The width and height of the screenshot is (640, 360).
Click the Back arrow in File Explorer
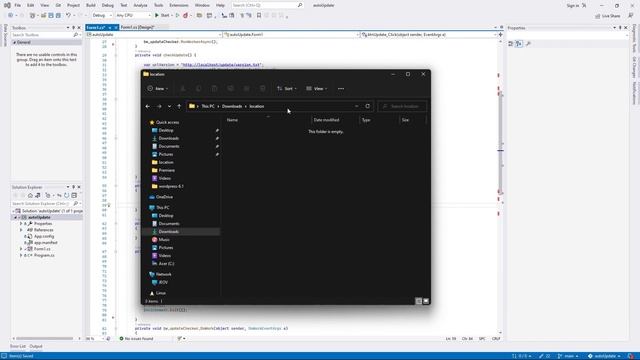[x=148, y=107]
